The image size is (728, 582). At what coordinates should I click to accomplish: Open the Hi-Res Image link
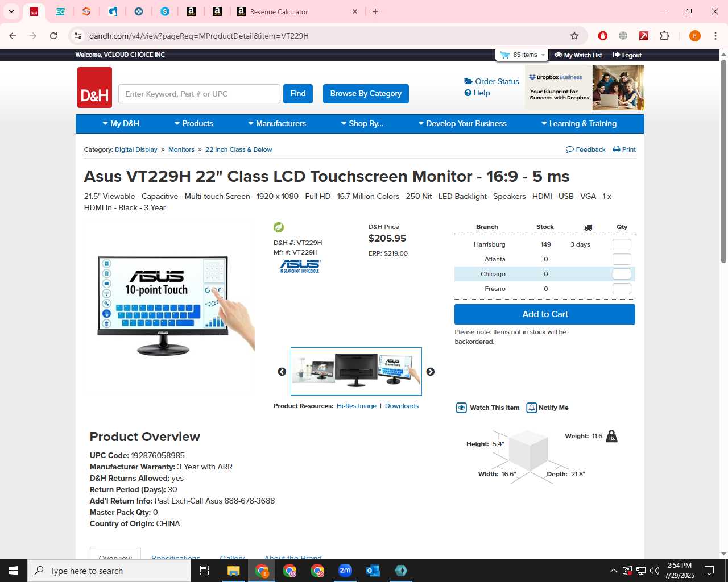click(x=357, y=406)
